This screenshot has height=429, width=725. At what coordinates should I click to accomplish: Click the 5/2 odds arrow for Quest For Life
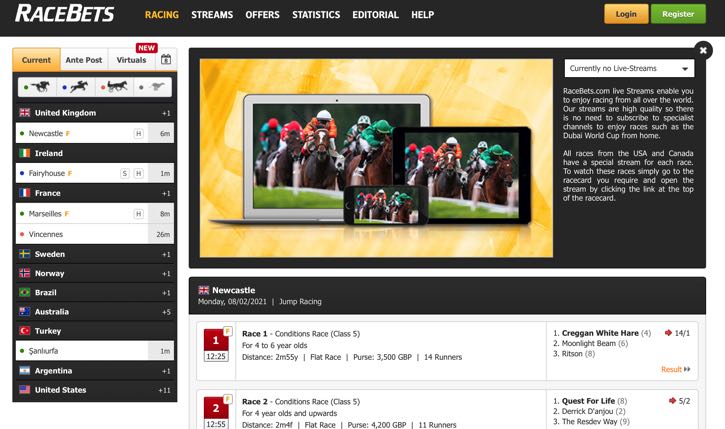tap(672, 401)
